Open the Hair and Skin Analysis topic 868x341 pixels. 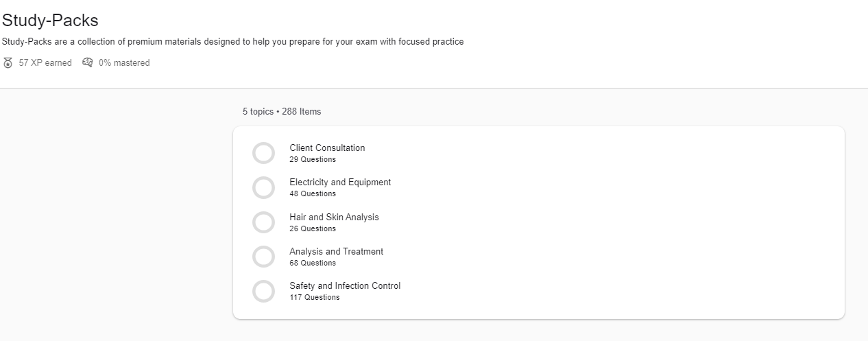click(334, 217)
